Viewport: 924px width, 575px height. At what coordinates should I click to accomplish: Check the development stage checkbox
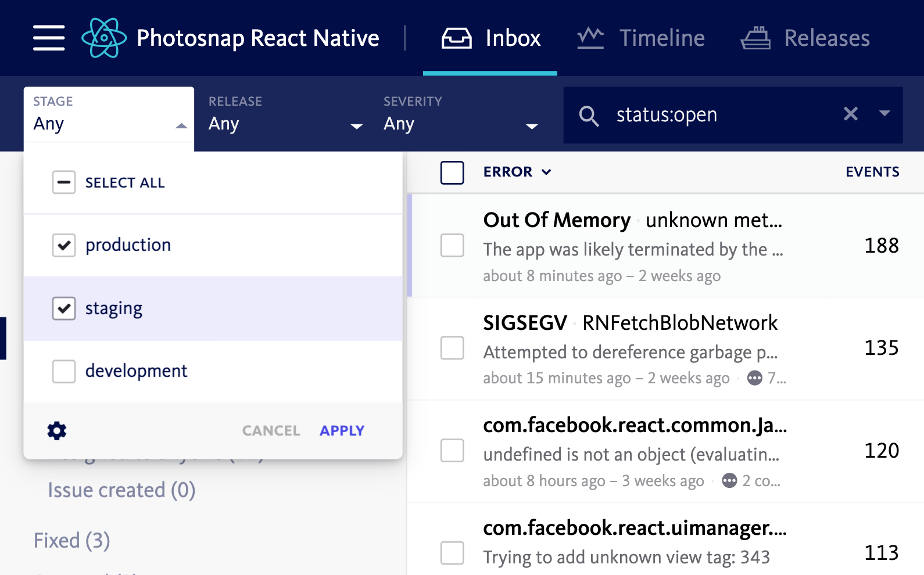coord(64,371)
